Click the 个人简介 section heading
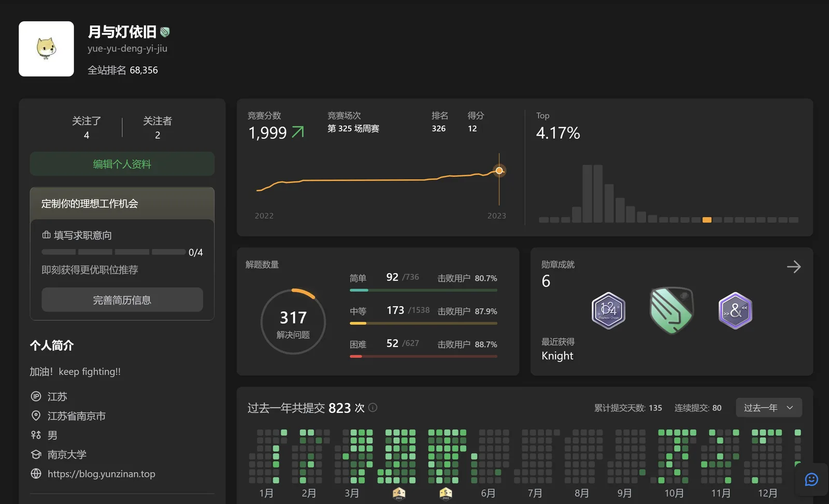 point(52,345)
